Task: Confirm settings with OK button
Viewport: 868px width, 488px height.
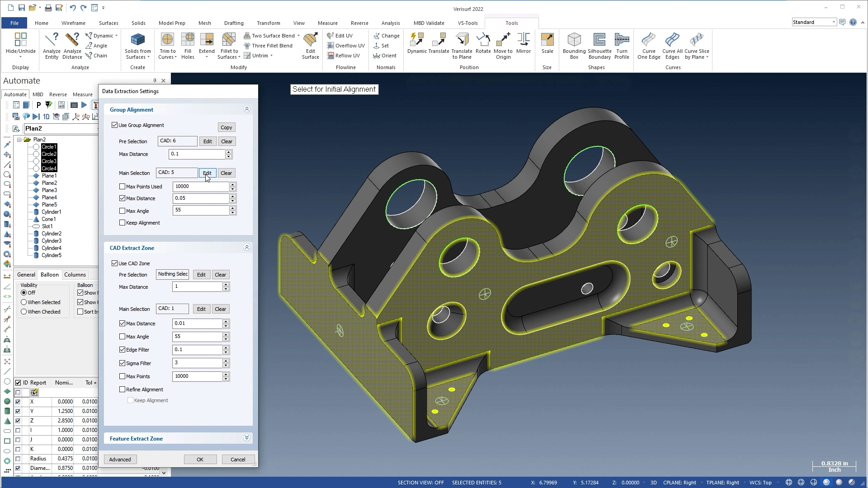Action: (200, 460)
